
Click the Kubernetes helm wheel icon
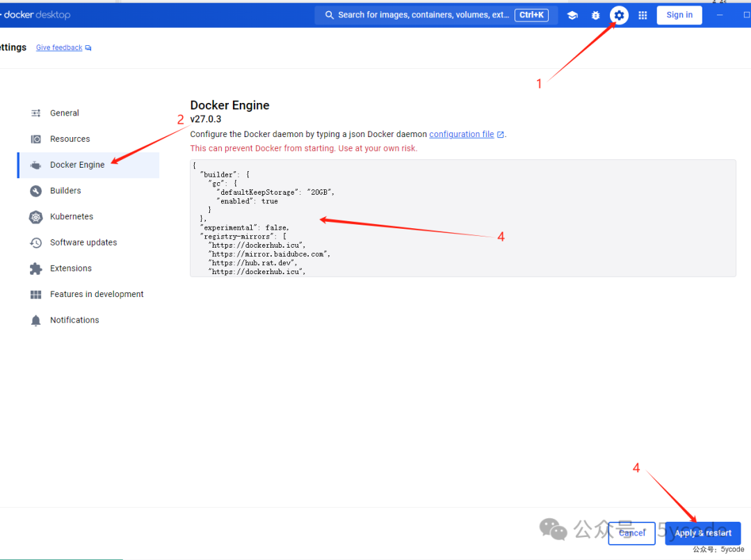tap(35, 216)
